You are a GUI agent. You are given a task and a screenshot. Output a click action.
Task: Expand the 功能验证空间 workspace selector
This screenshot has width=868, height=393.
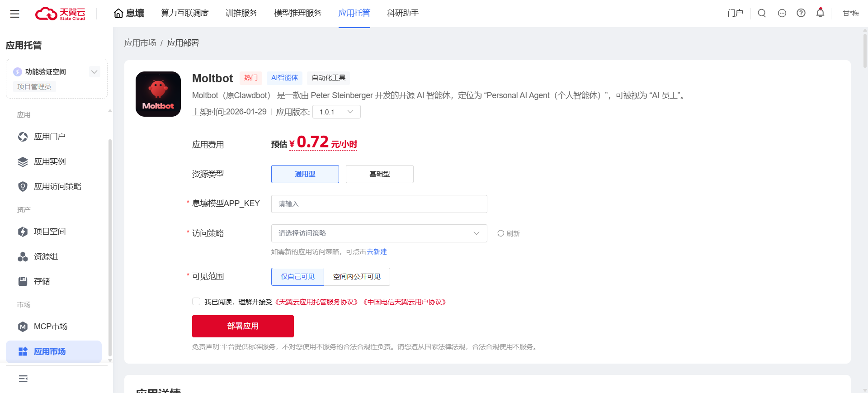[x=94, y=72]
